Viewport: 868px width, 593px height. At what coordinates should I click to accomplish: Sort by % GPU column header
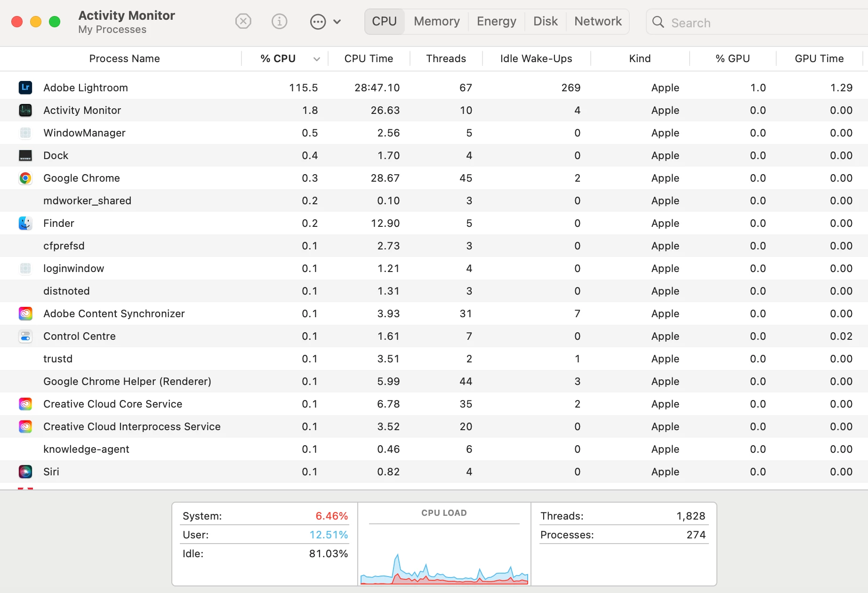coord(733,58)
